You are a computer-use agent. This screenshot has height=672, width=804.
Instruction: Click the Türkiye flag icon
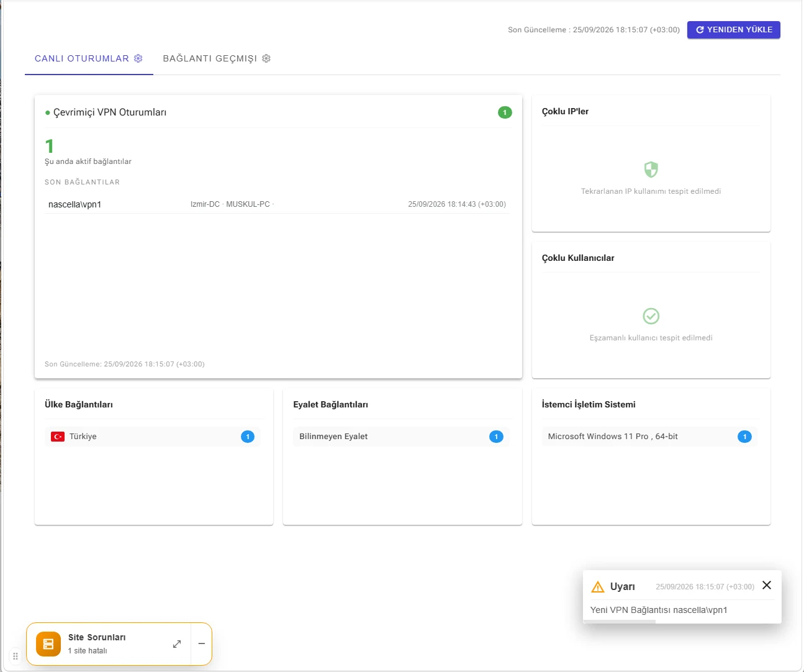tap(58, 437)
